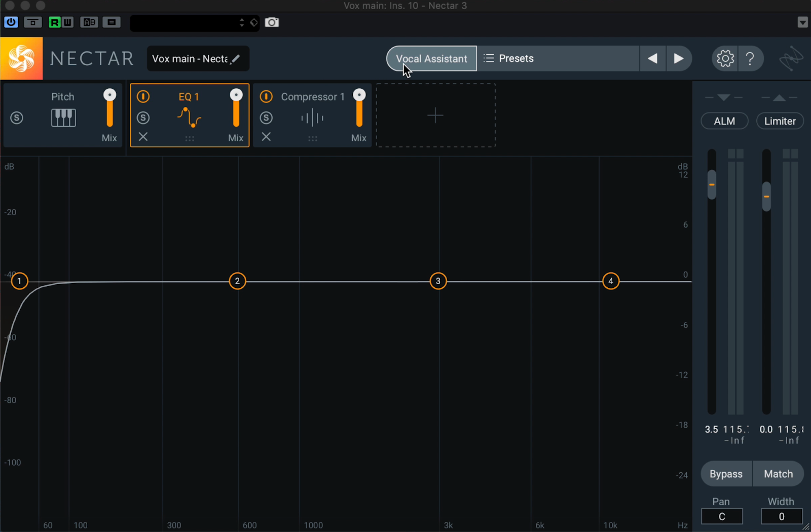
Task: Open the host plugin menu arrow
Action: coord(802,22)
